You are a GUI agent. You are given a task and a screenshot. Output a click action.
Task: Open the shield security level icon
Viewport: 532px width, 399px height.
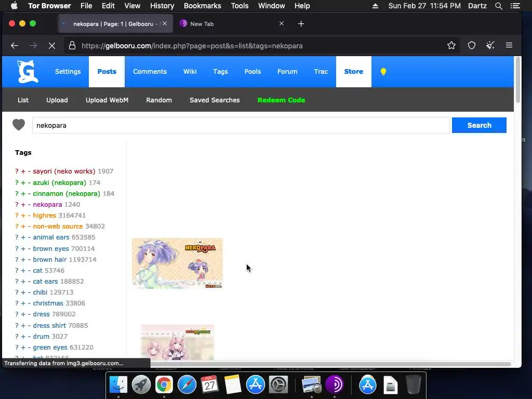(472, 46)
